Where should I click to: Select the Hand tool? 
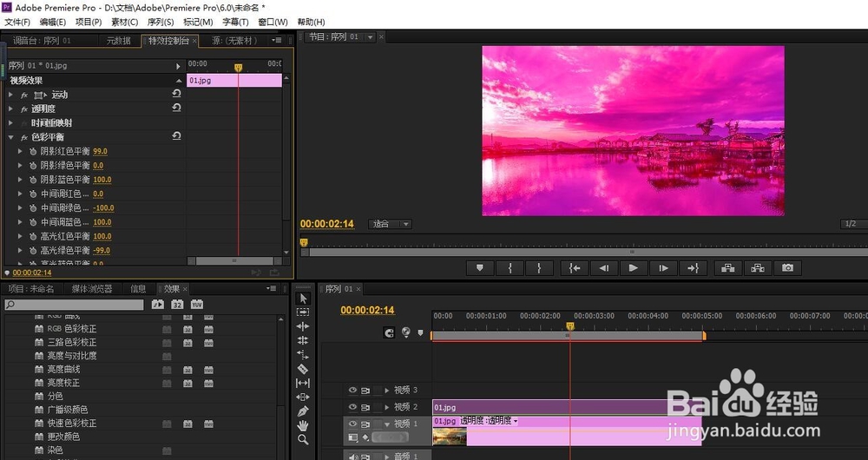(x=303, y=425)
